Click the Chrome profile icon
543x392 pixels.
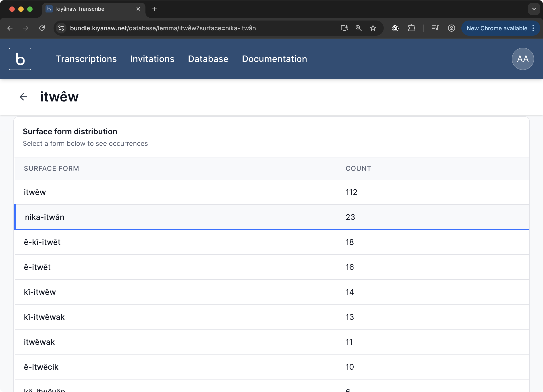tap(451, 28)
